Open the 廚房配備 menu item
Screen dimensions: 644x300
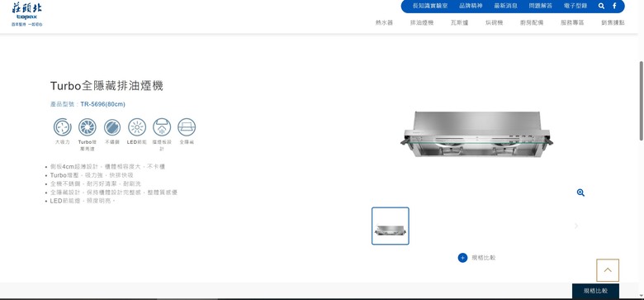(x=532, y=22)
